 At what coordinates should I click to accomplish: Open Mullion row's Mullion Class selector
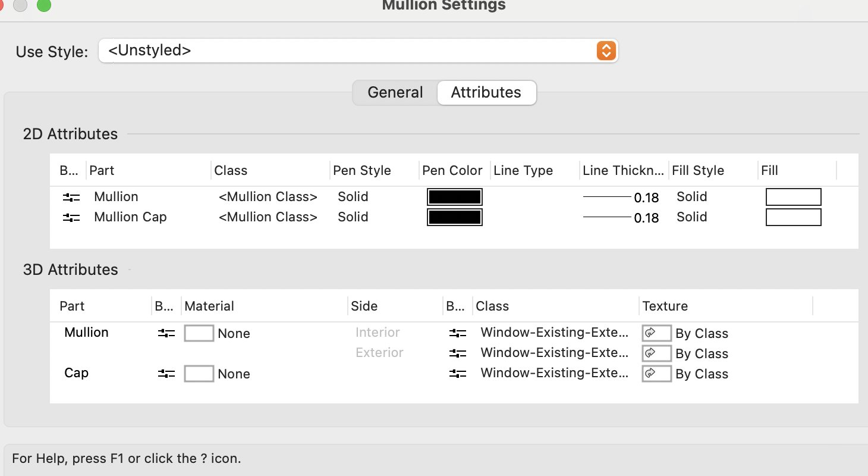pyautogui.click(x=268, y=197)
